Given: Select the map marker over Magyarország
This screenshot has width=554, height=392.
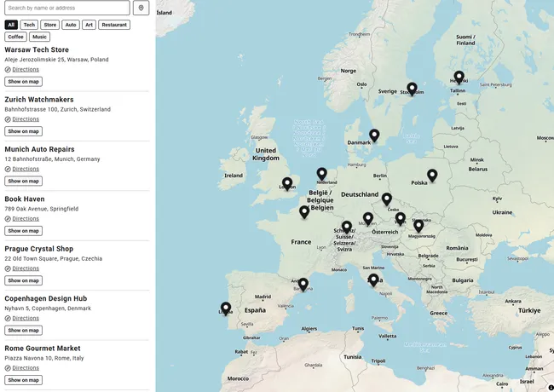Looking at the screenshot, I should click(x=418, y=226).
